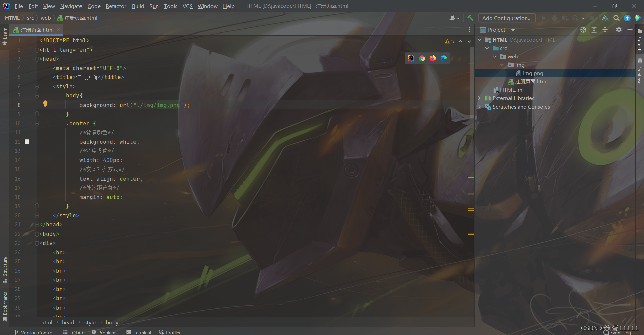Open the Bookmarks tool window
Screen dimensions: 644x335
coord(5,307)
